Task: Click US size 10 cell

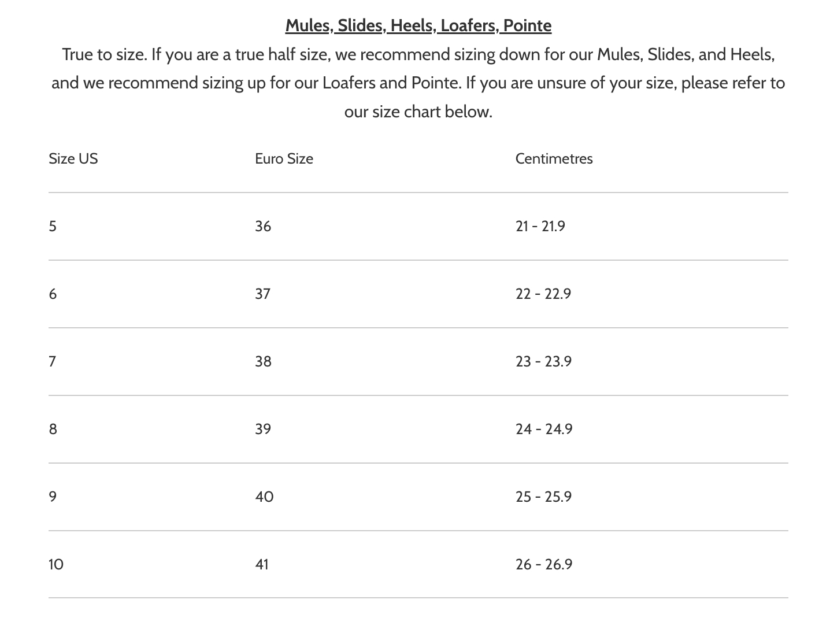Action: (56, 564)
